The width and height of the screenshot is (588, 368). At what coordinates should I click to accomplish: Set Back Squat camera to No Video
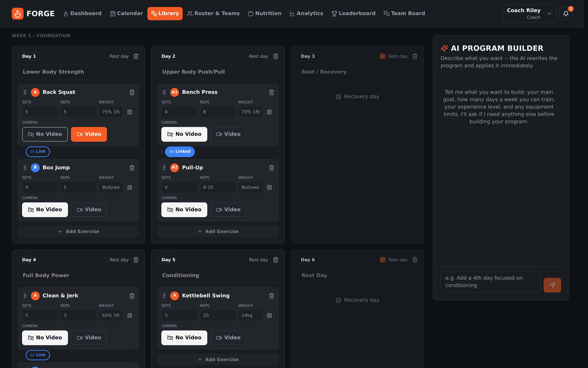pos(45,134)
